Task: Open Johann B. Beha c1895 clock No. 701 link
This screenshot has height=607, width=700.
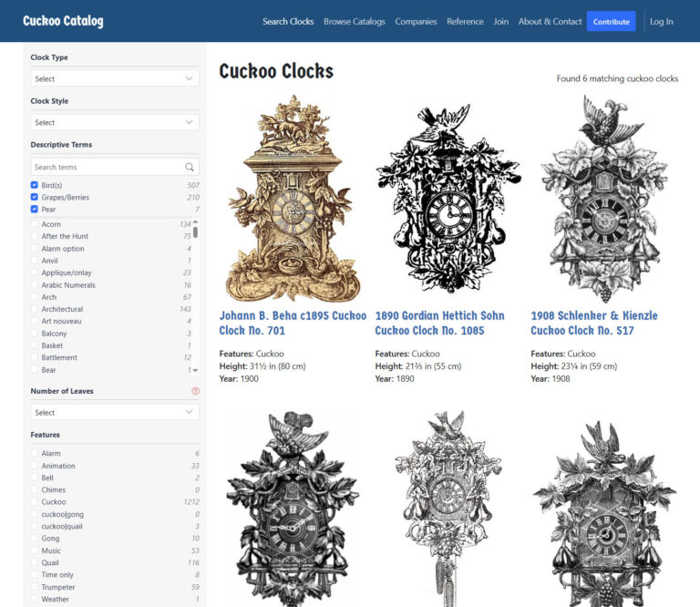Action: [293, 324]
